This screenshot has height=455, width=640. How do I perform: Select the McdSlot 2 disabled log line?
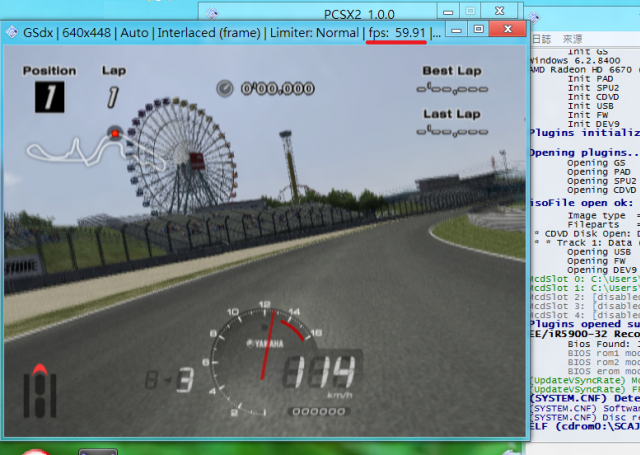(585, 297)
